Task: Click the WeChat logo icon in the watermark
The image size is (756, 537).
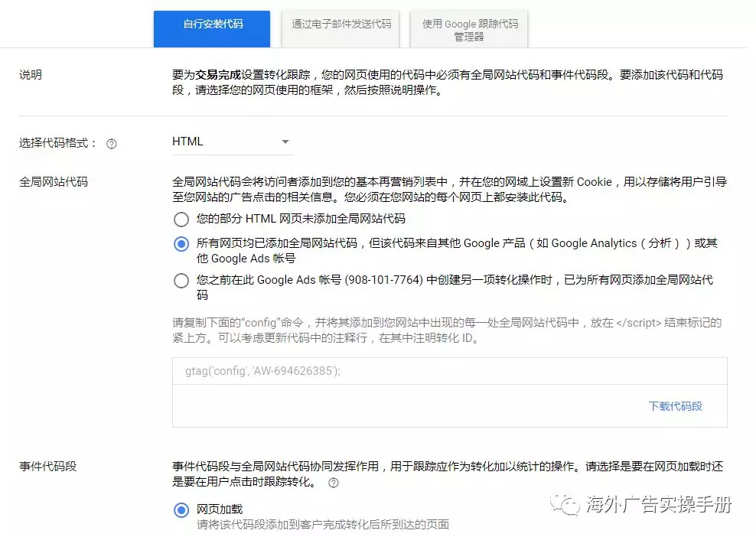Action: click(x=568, y=506)
